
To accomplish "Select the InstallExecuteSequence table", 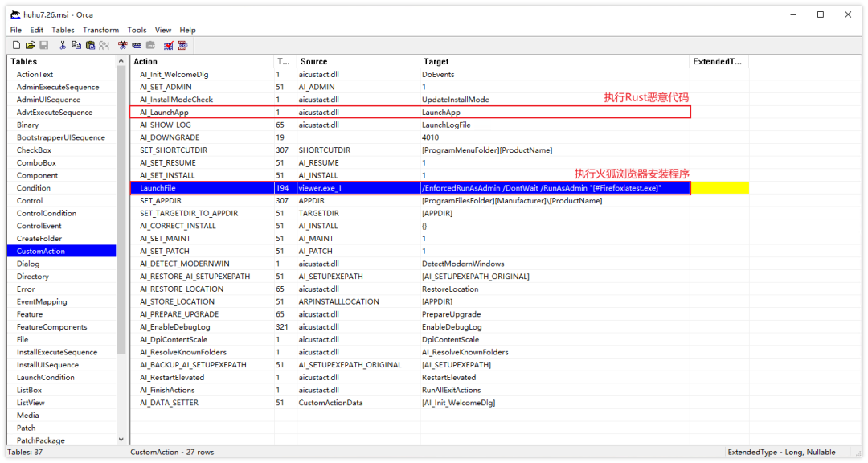I will pyautogui.click(x=56, y=352).
